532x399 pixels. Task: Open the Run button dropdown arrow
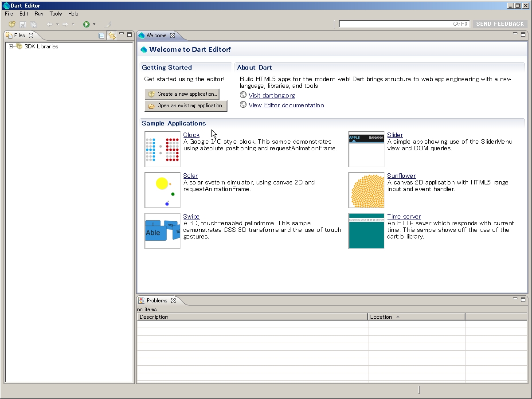(x=94, y=24)
